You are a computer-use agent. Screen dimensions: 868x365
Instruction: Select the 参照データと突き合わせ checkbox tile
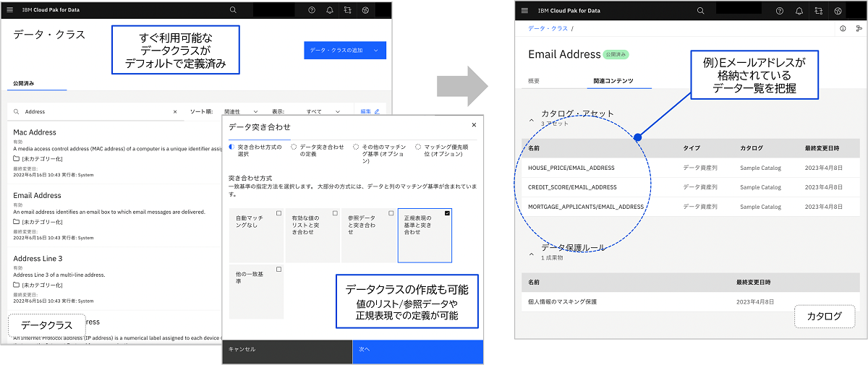[369, 235]
